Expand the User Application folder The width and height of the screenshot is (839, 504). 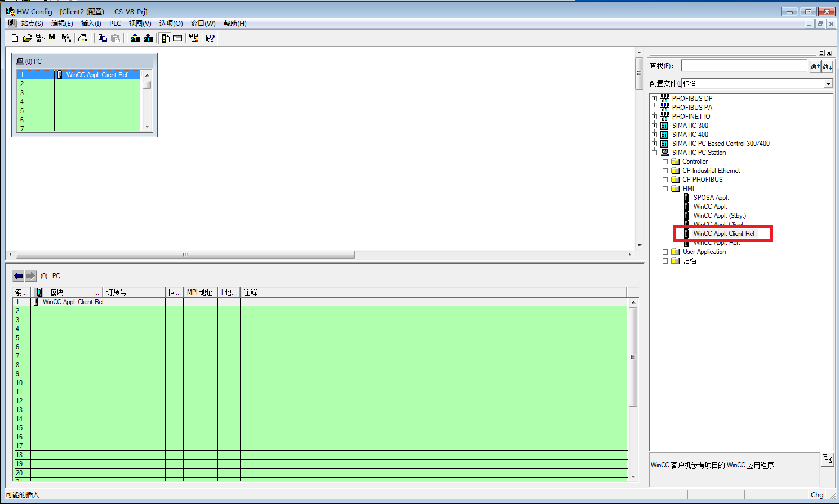(665, 252)
